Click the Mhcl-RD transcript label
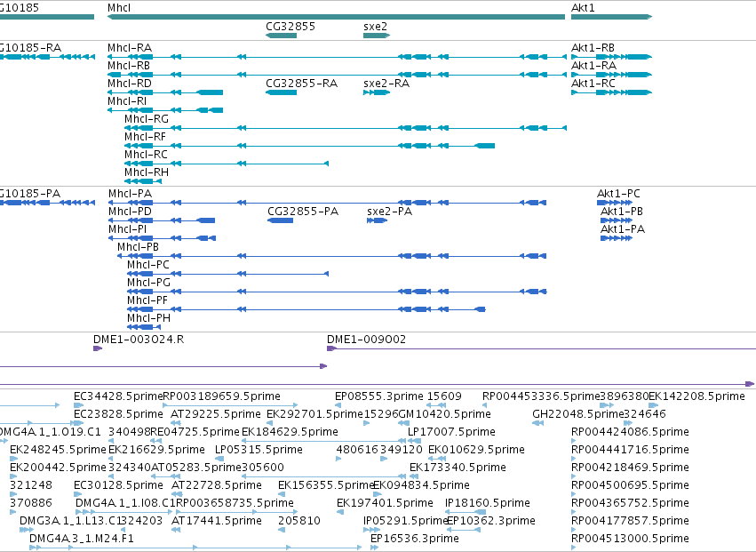This screenshot has width=756, height=552. point(129,84)
